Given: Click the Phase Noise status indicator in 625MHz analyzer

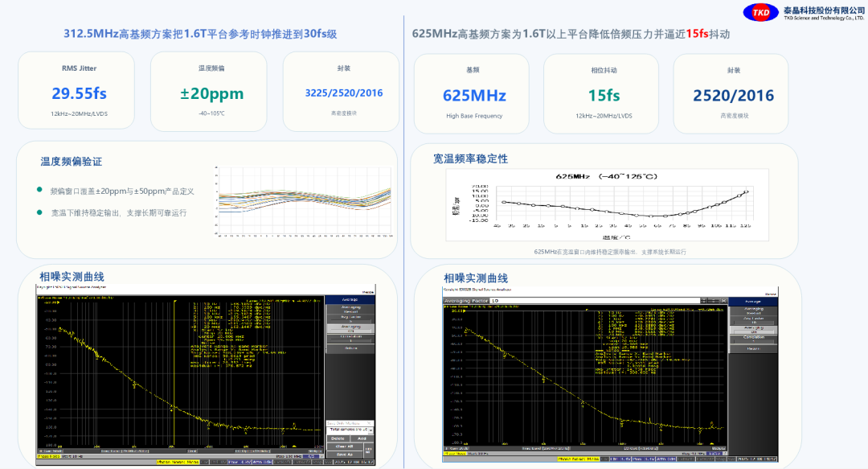Looking at the screenshot, I should click(x=579, y=459).
